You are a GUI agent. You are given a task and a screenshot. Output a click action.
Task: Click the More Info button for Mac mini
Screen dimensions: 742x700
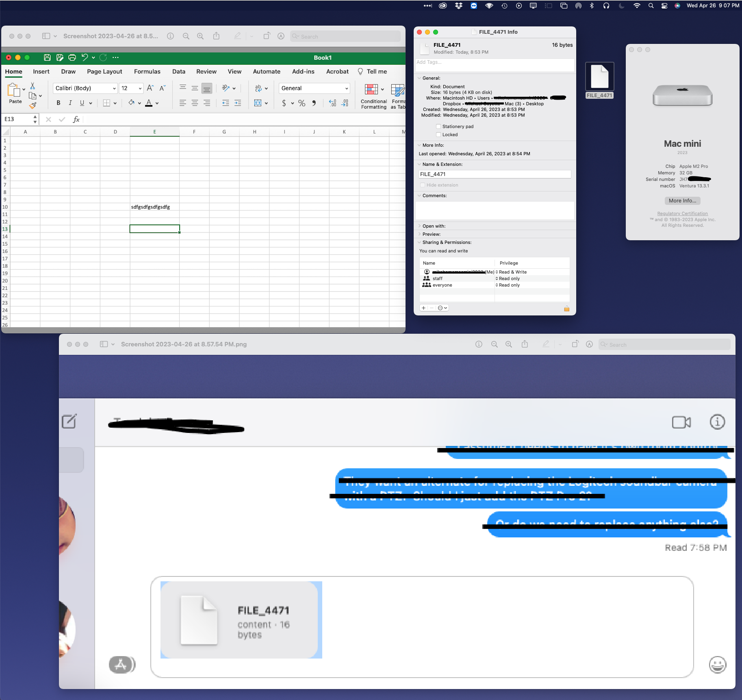[x=682, y=200]
